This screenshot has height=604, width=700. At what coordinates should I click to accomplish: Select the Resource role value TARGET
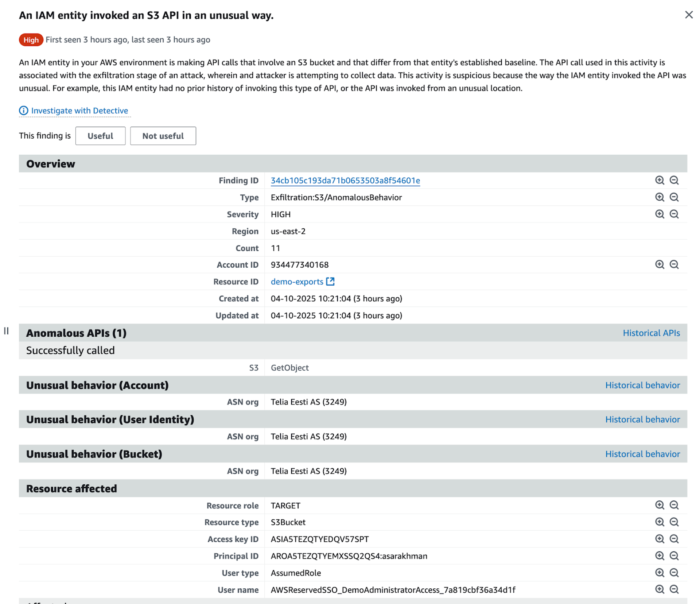coord(285,506)
